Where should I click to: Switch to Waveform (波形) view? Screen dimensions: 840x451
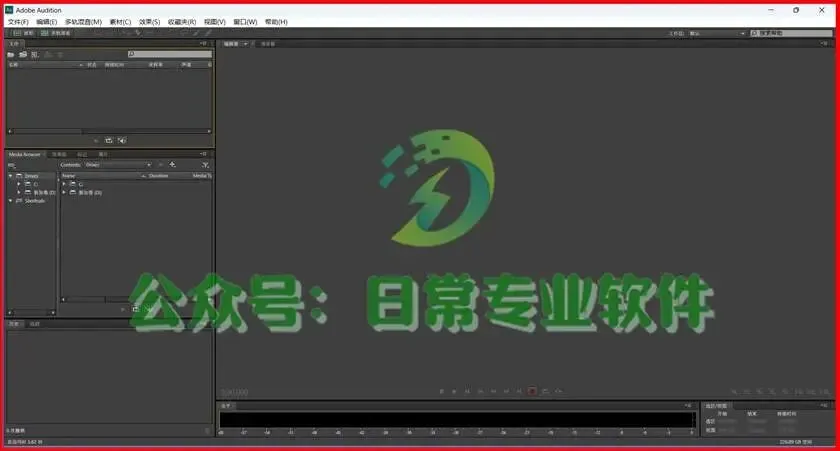pos(23,33)
